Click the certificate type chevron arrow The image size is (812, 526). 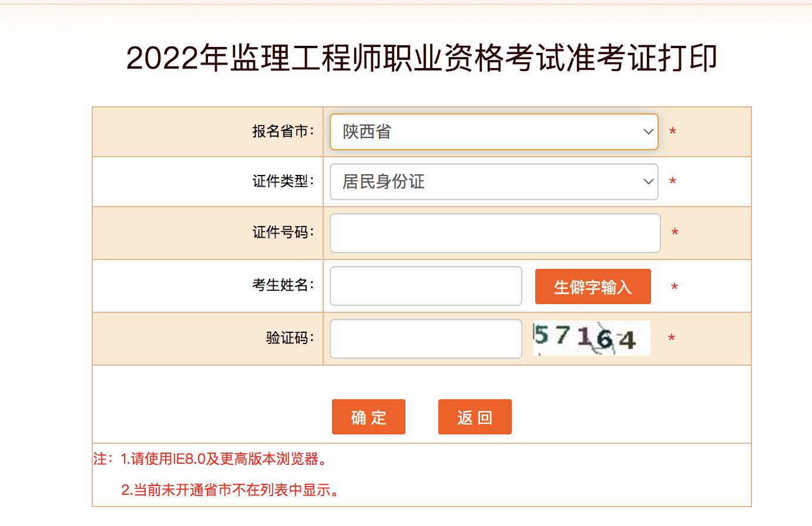[x=647, y=181]
